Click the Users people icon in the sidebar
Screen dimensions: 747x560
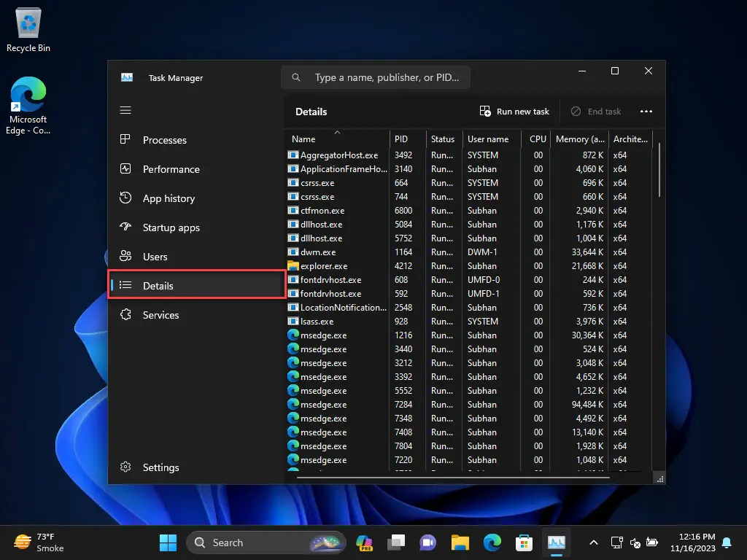click(x=125, y=256)
